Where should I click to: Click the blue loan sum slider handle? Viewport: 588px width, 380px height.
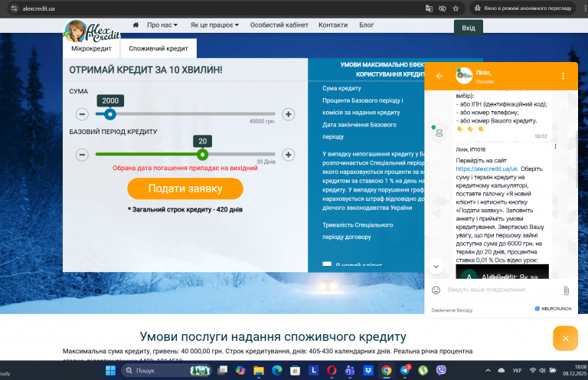pos(110,114)
